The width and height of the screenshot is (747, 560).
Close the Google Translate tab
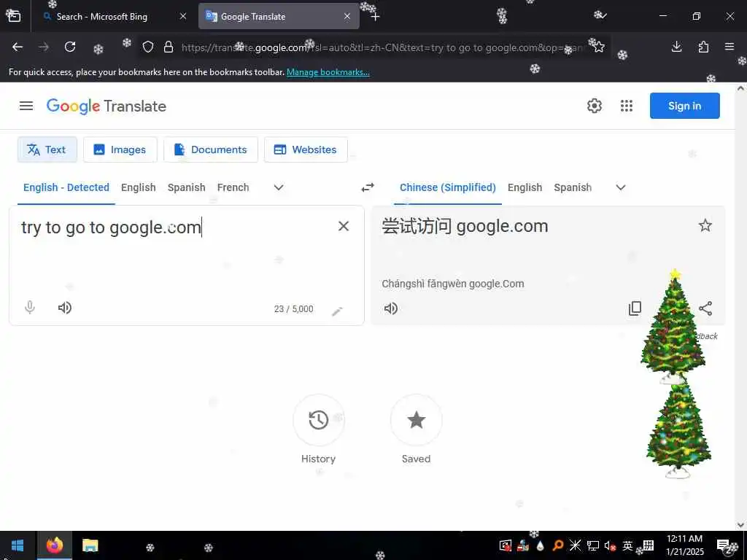(347, 16)
